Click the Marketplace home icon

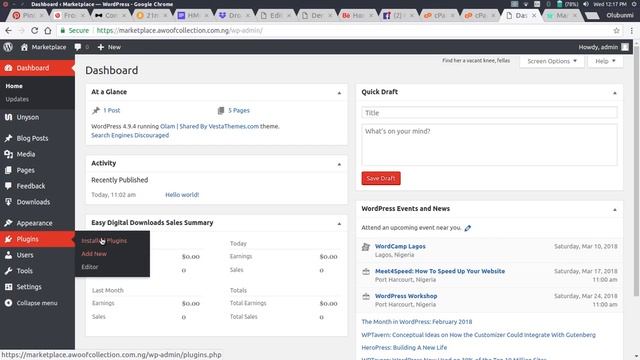[24, 47]
